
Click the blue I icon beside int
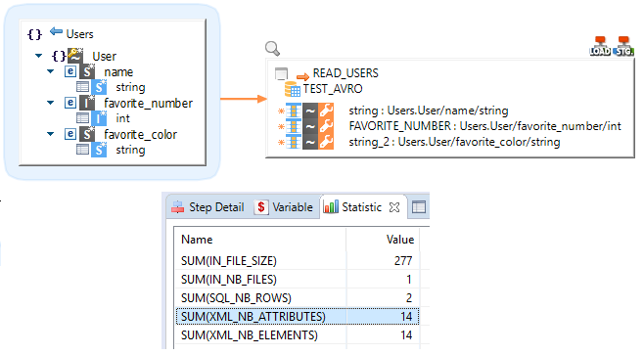[99, 118]
